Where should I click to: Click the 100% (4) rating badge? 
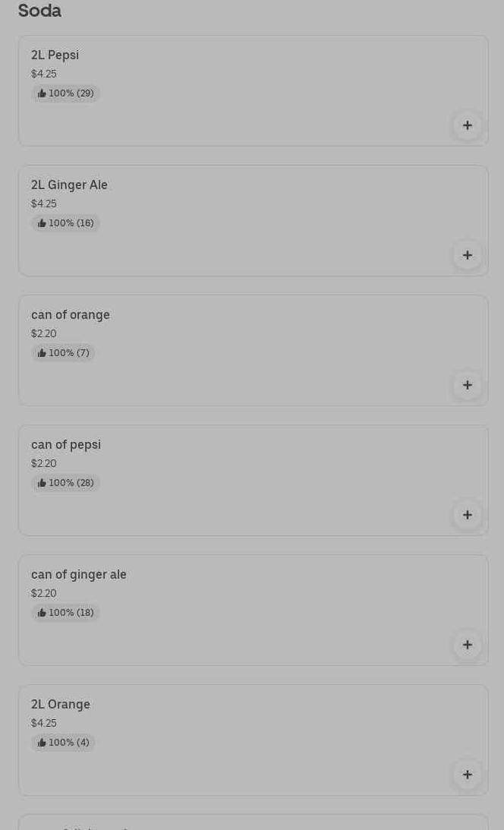pos(64,743)
